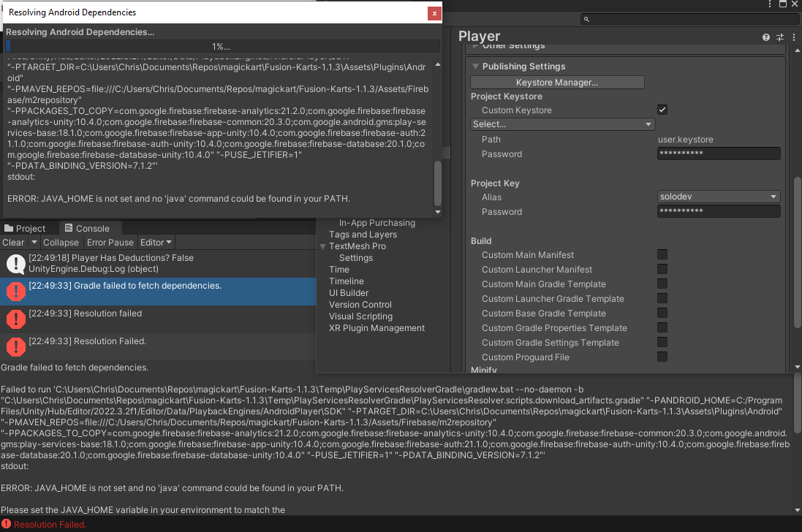Open Player settings help icon
The image size is (802, 532).
coord(765,37)
